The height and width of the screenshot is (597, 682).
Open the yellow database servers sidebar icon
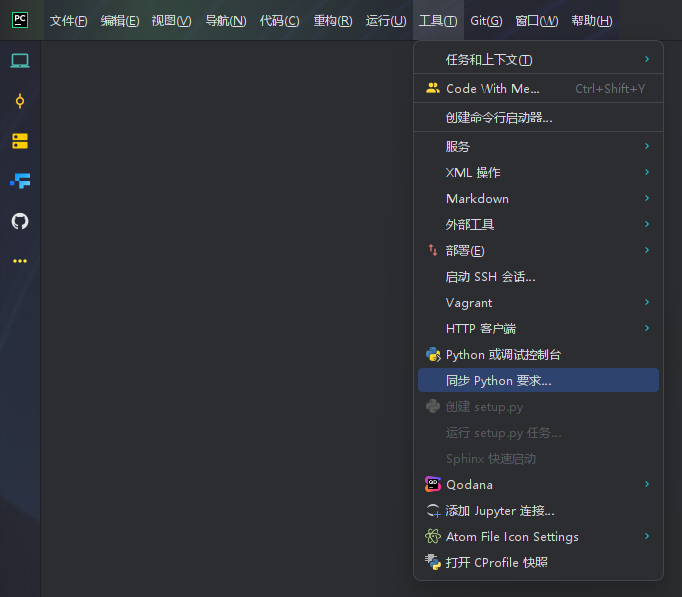[x=20, y=141]
